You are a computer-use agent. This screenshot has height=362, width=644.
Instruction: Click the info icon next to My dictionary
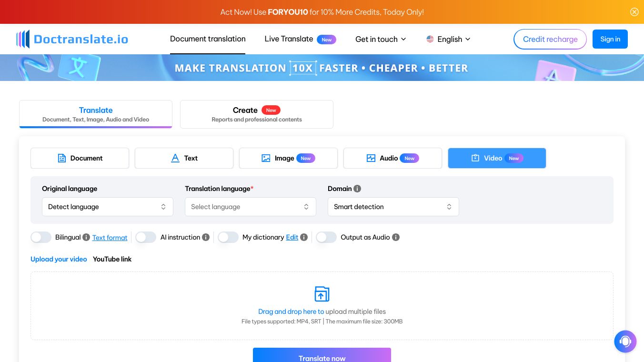tap(304, 237)
